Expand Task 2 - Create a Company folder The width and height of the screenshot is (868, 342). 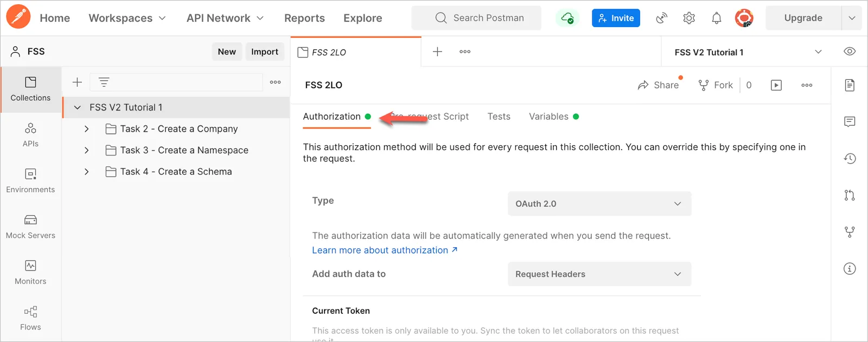87,129
